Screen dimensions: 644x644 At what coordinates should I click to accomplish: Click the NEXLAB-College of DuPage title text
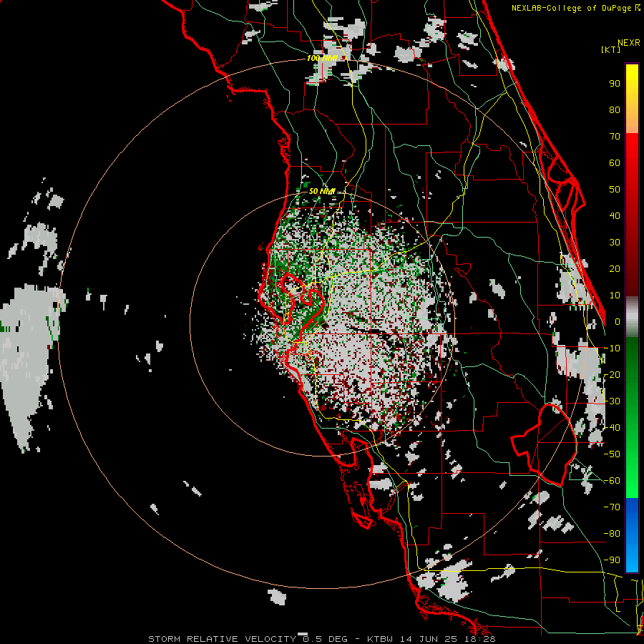575,8
